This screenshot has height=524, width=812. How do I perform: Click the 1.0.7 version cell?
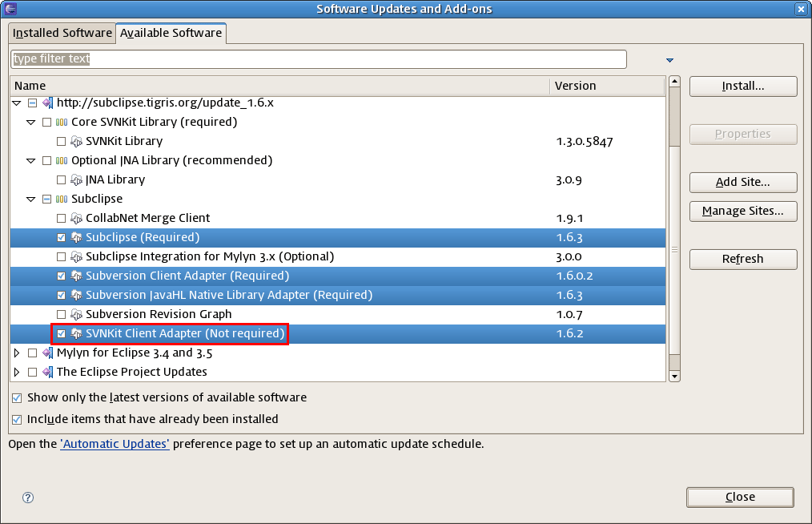569,314
